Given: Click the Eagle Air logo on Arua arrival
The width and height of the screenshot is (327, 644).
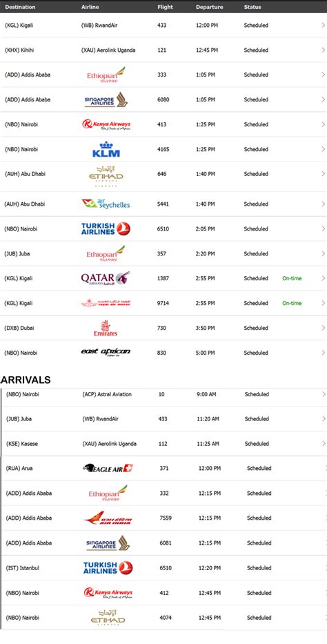Looking at the screenshot, I should coord(108,468).
